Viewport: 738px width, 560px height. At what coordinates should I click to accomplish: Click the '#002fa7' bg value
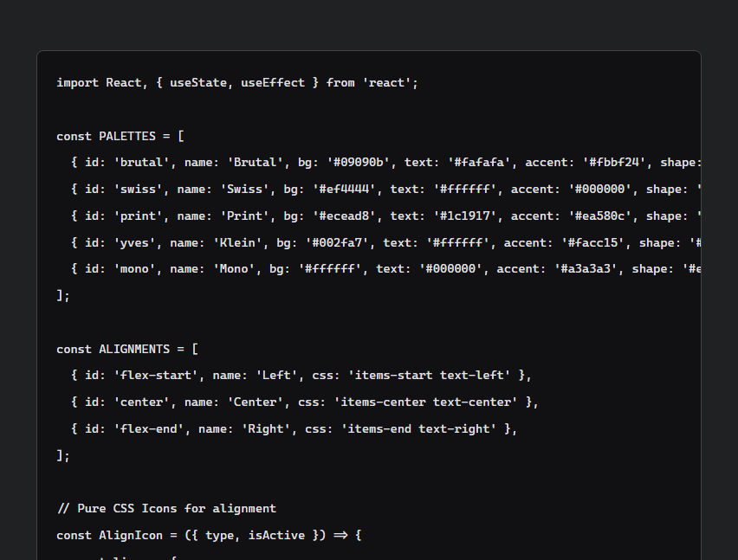(x=337, y=243)
